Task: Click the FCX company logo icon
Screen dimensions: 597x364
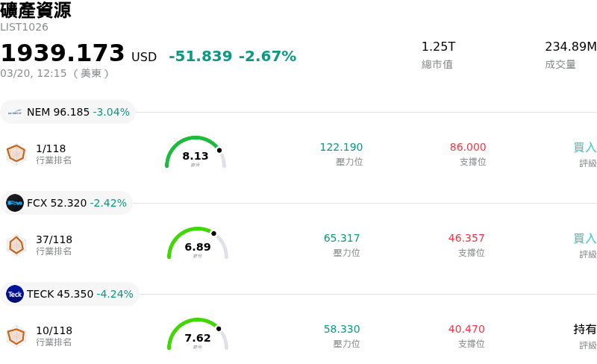Action: (15, 203)
